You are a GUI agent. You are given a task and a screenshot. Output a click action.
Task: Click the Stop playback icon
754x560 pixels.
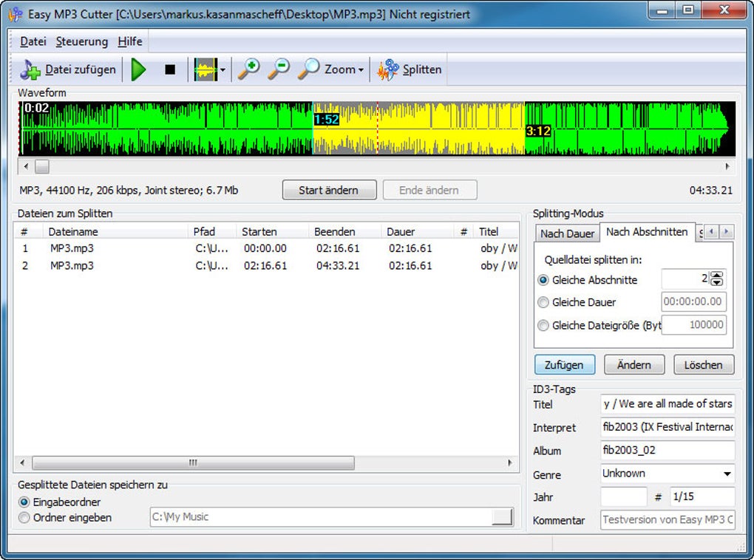click(x=170, y=69)
